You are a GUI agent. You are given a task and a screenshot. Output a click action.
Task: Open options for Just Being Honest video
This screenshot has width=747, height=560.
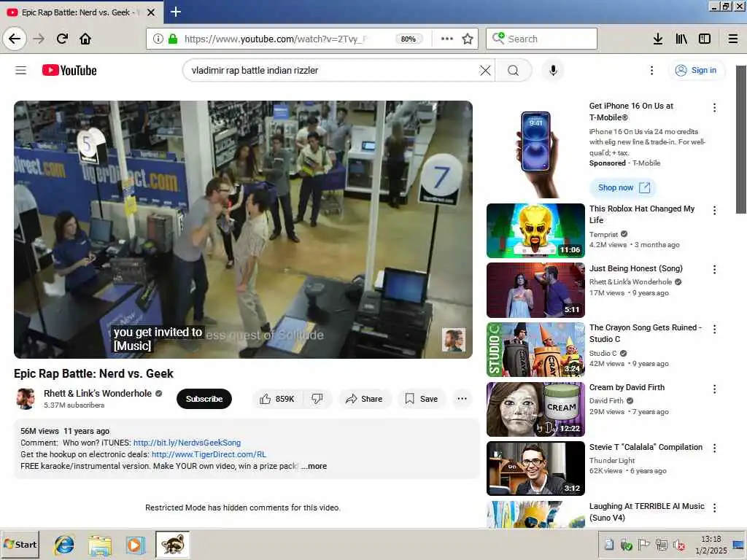coord(714,270)
